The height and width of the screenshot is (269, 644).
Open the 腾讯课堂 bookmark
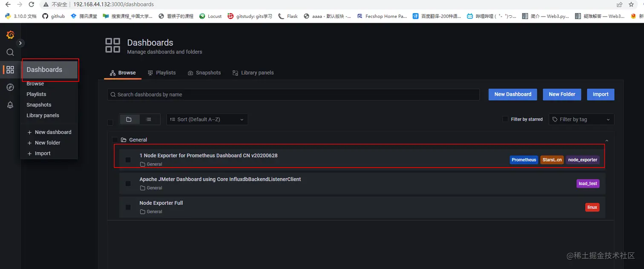coord(84,16)
